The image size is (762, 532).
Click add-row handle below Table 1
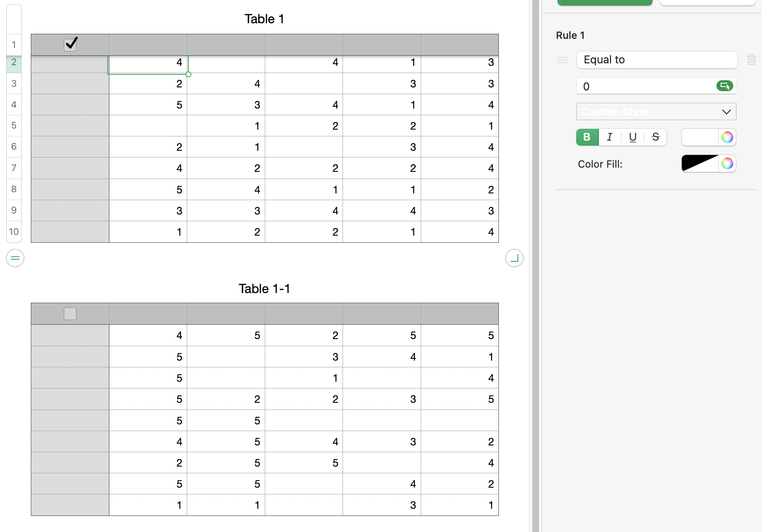pos(15,258)
